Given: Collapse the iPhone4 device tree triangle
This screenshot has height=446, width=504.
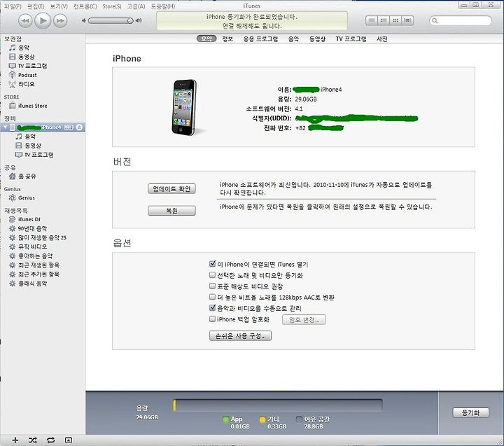Looking at the screenshot, I should pyautogui.click(x=5, y=127).
